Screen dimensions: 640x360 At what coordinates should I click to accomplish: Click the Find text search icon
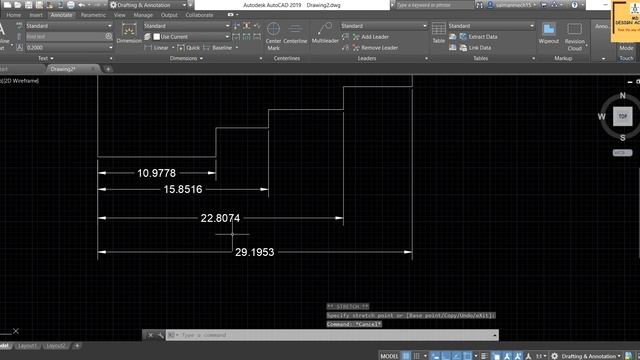tap(109, 36)
